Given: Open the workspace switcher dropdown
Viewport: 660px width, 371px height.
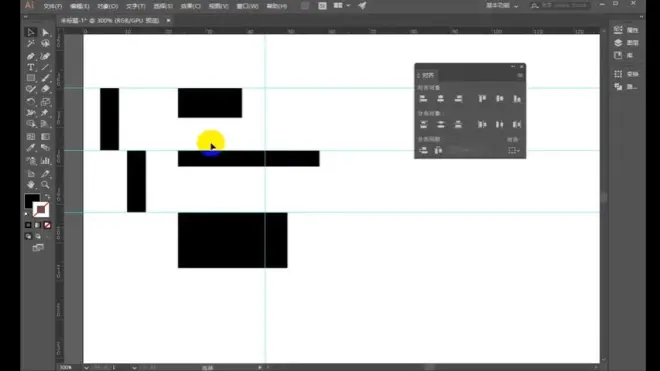Looking at the screenshot, I should click(502, 5).
